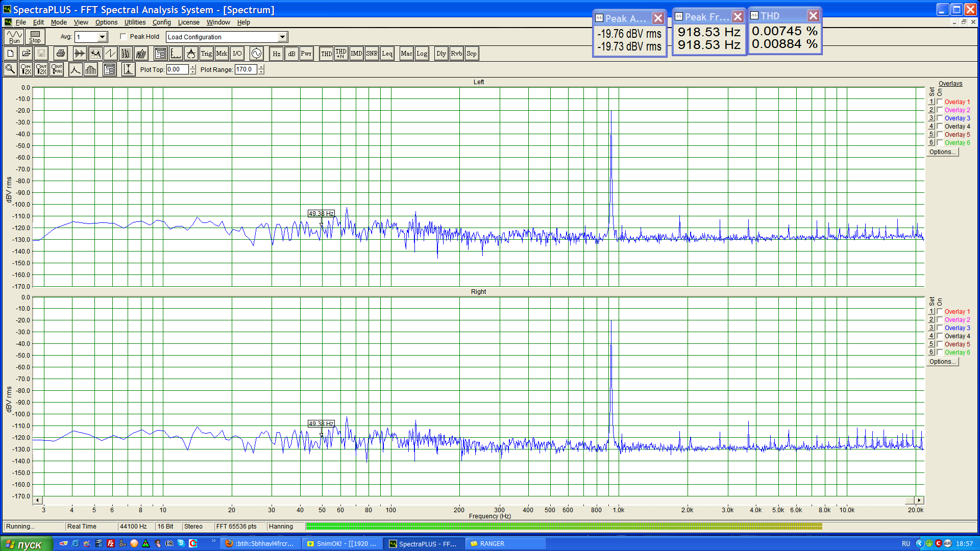Enable Overlay 1 in Left channel
Image resolution: width=980 pixels, height=551 pixels.
940,102
